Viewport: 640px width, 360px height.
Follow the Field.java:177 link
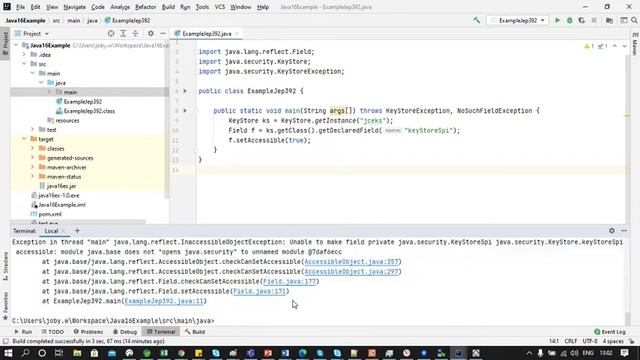pos(289,281)
